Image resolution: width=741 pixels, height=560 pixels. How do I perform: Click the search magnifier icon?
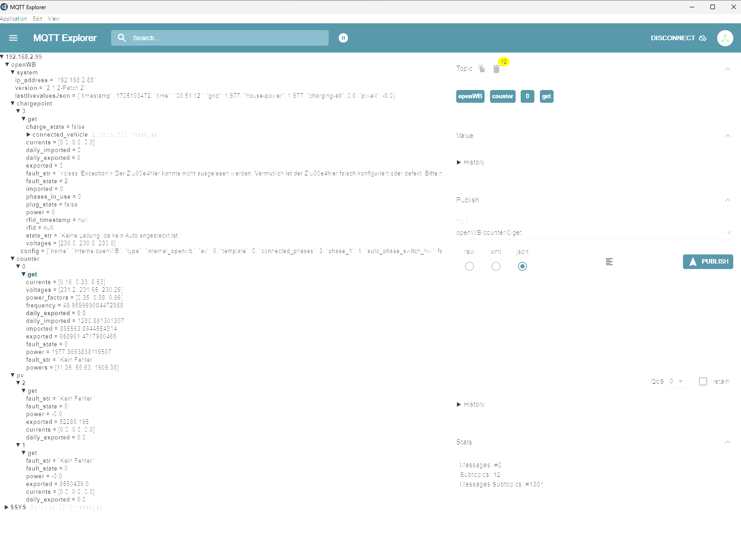click(122, 38)
